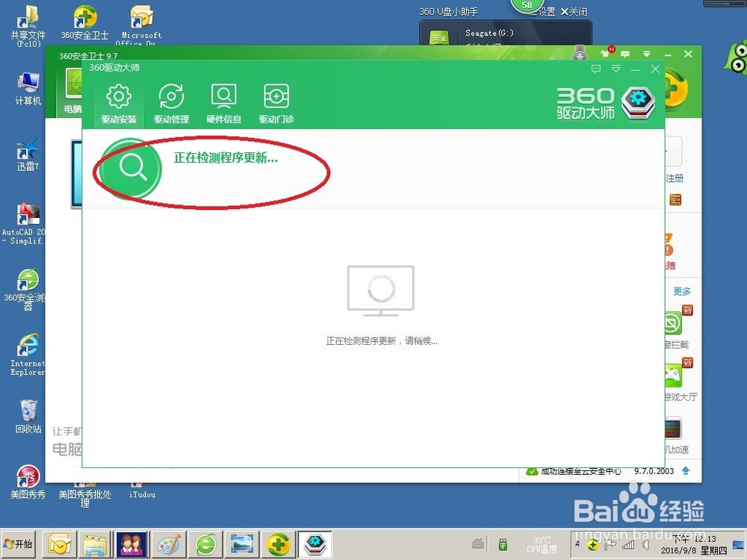Click 更多 link in 360安全卫士 sidebar
747x560 pixels.
682,291
